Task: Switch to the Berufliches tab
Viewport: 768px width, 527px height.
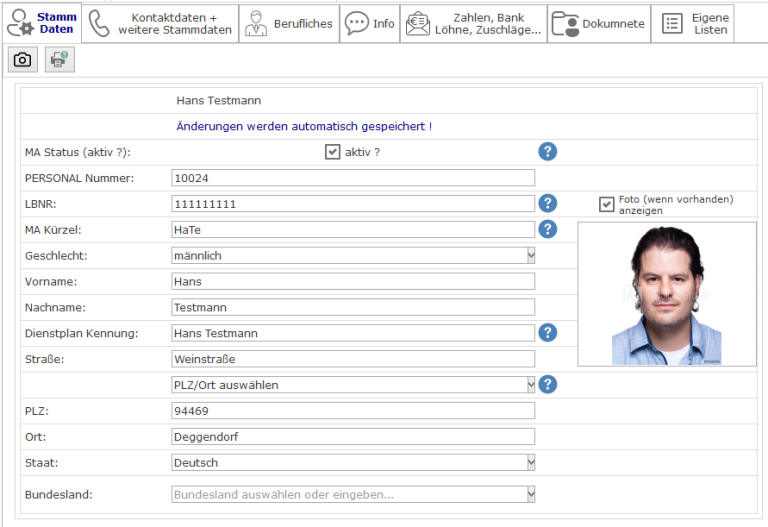Action: [x=289, y=24]
